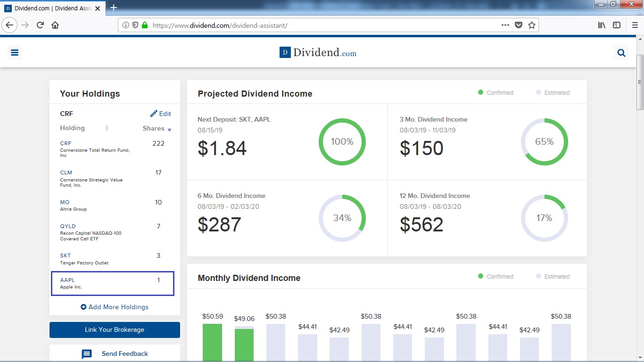Click the Projected Dividend Income heading
Viewport: 644px width, 362px height.
coord(255,94)
